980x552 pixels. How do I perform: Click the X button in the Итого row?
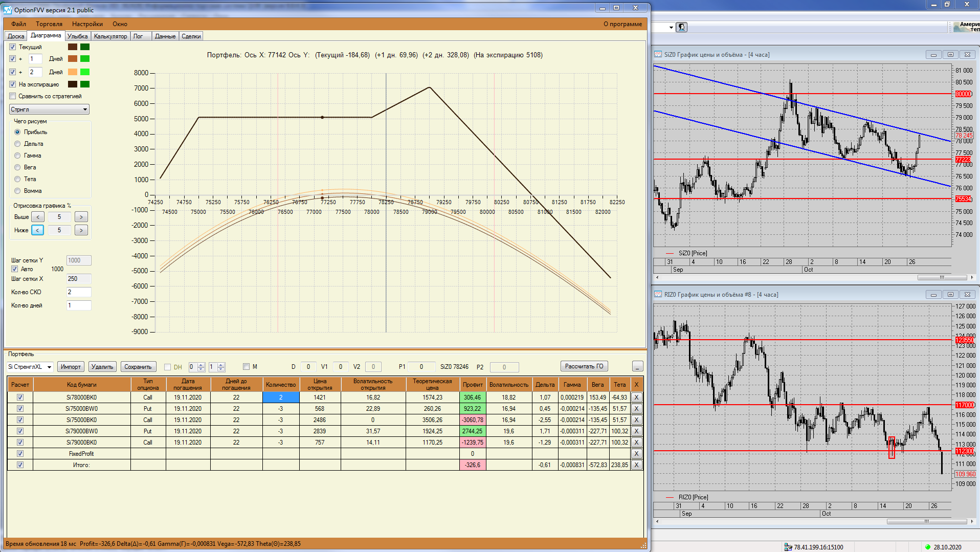(636, 465)
